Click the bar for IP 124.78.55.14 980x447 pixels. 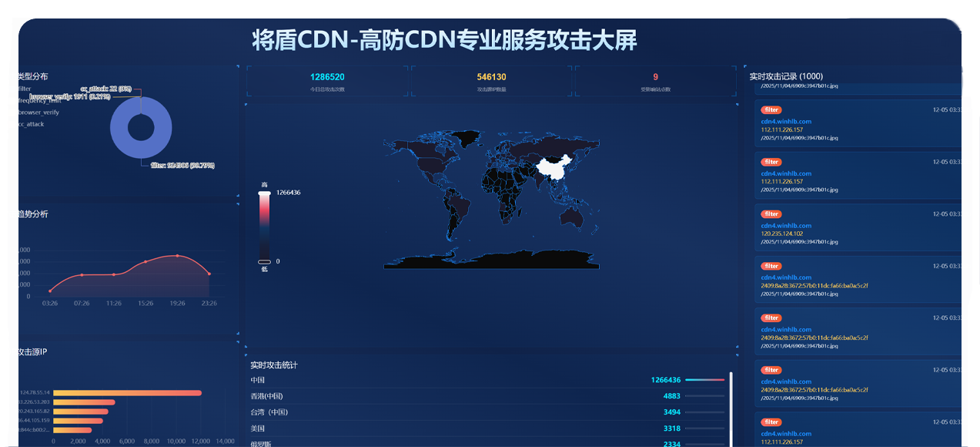click(x=127, y=393)
